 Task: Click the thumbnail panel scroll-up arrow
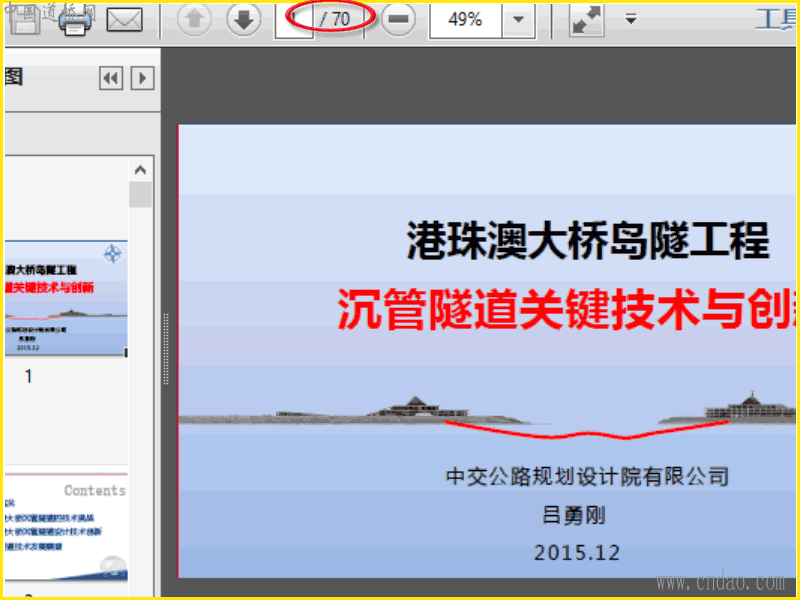140,170
